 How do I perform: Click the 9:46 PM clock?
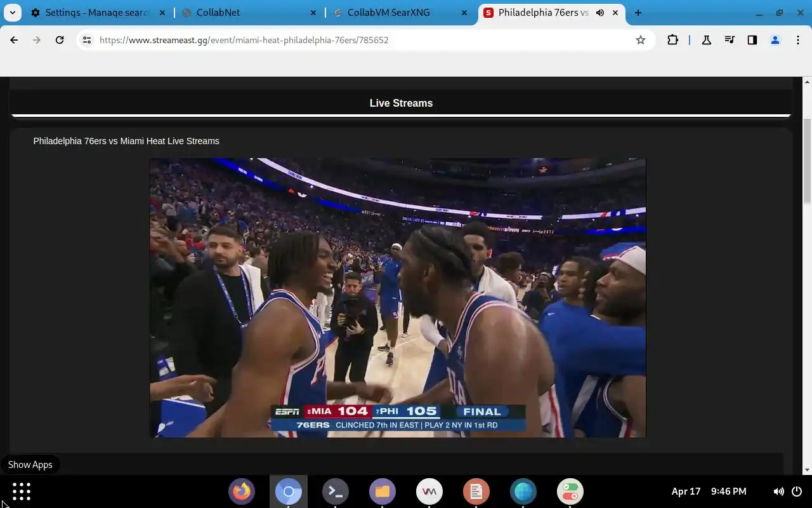tap(729, 491)
